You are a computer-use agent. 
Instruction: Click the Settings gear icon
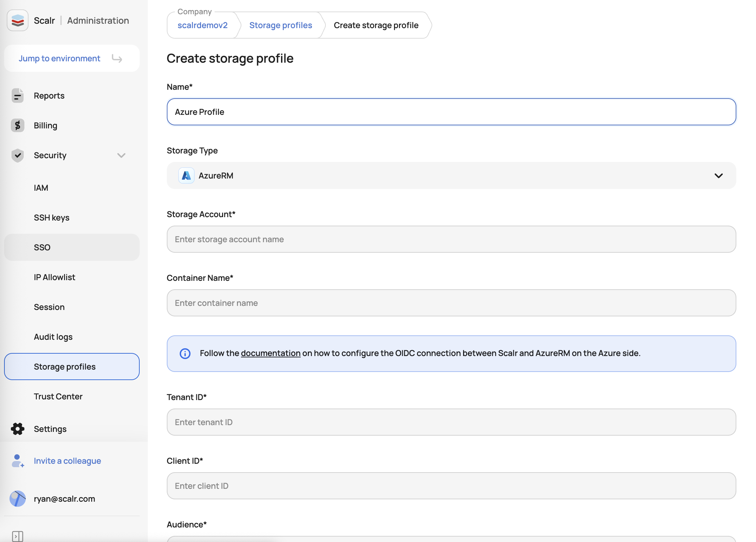tap(18, 429)
